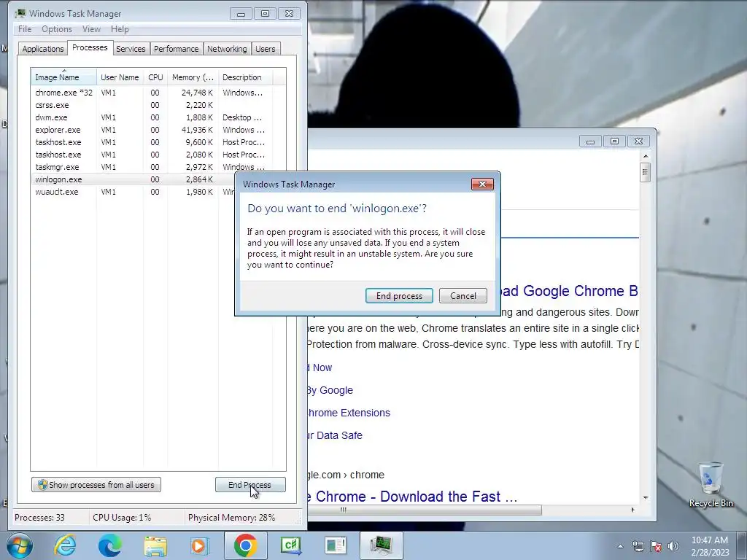
Task: Cancel ending winlogon.exe
Action: (x=463, y=296)
